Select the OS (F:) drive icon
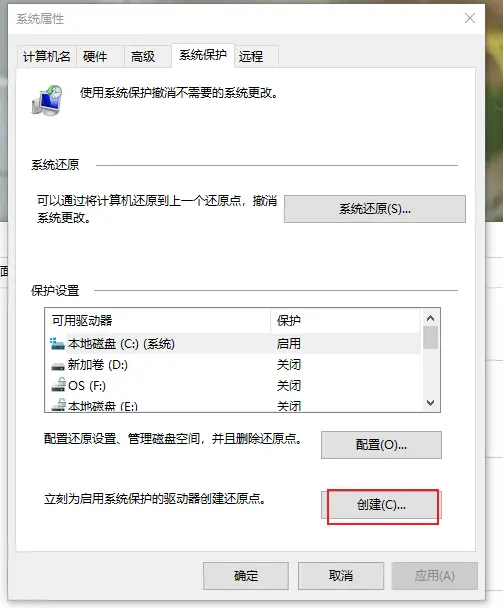This screenshot has width=503, height=608. tap(58, 385)
